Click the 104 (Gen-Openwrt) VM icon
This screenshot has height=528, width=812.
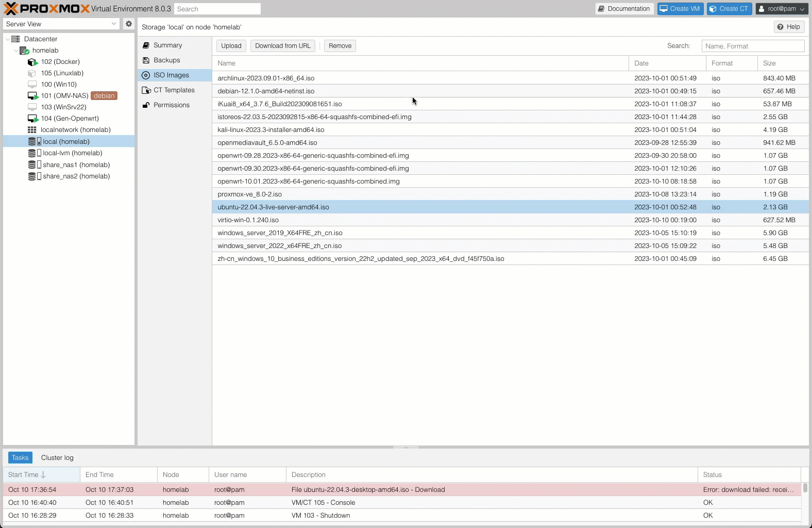[x=33, y=119]
